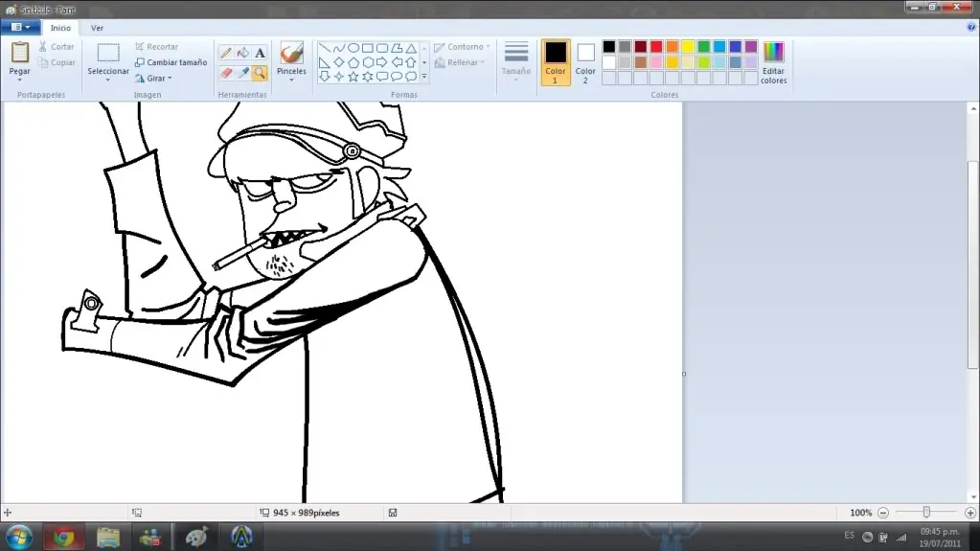Choose the Line shape
980x551 pixels.
325,48
